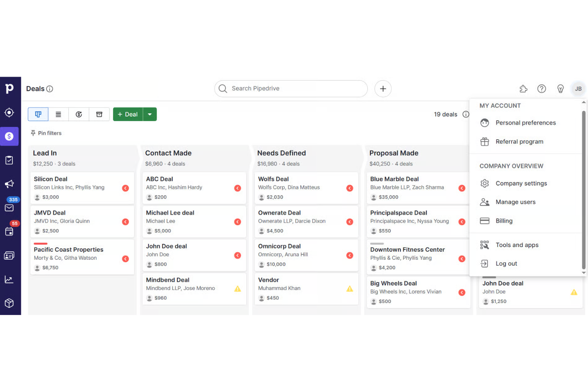Open Projects clipboard icon in sidebar
The image size is (588, 392).
click(9, 160)
